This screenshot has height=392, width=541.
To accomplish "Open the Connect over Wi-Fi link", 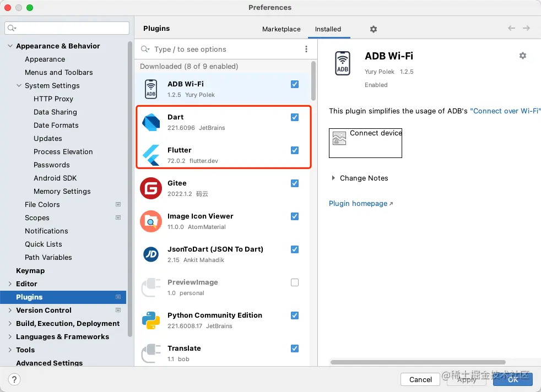I will pyautogui.click(x=505, y=111).
